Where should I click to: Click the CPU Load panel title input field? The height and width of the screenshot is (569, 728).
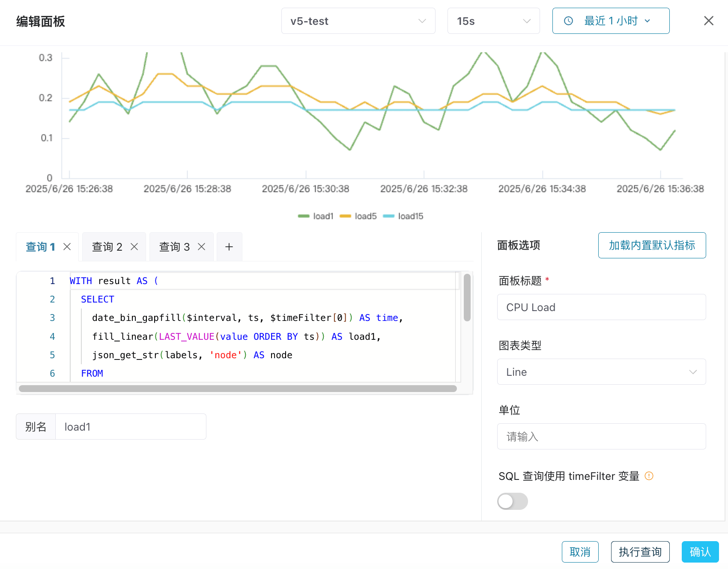pos(601,307)
